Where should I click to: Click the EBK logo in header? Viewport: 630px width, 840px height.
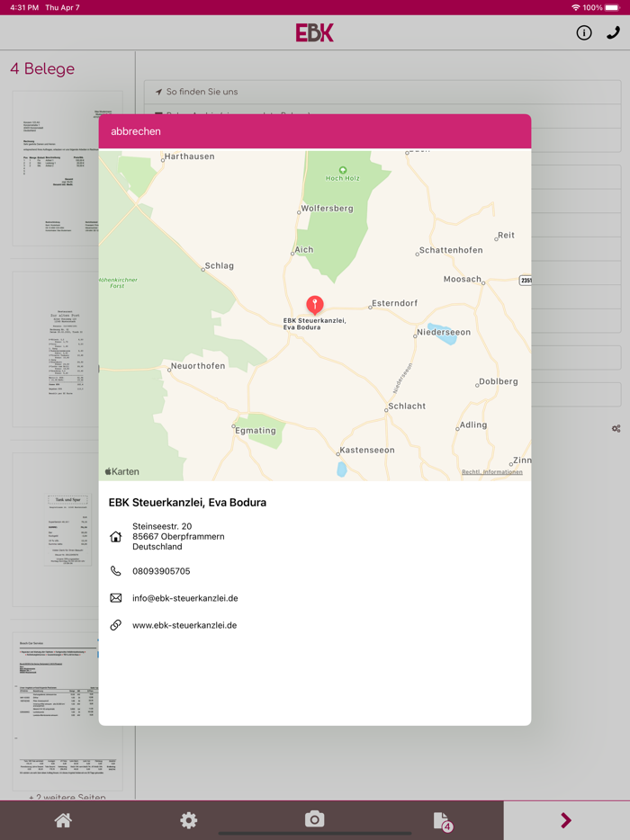(x=315, y=32)
